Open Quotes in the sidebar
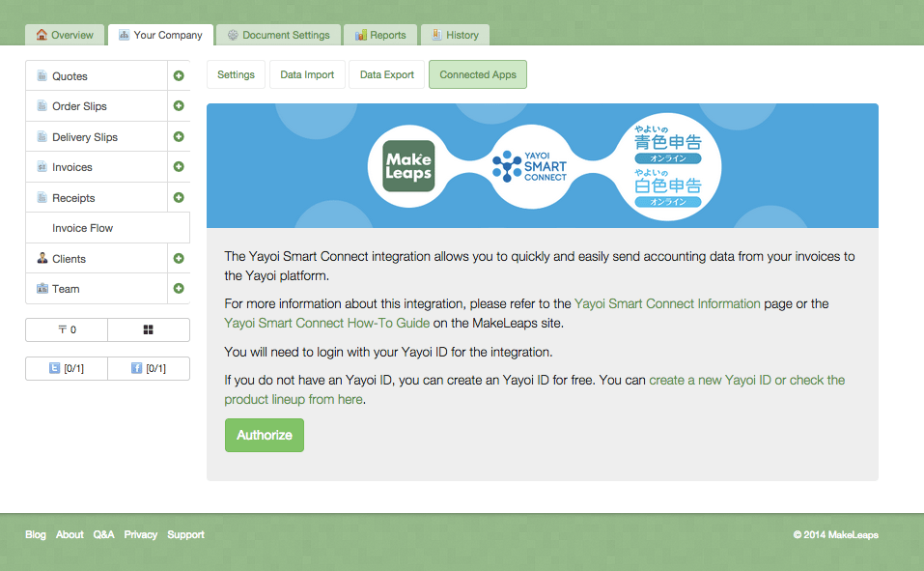The image size is (924, 571). 97,75
